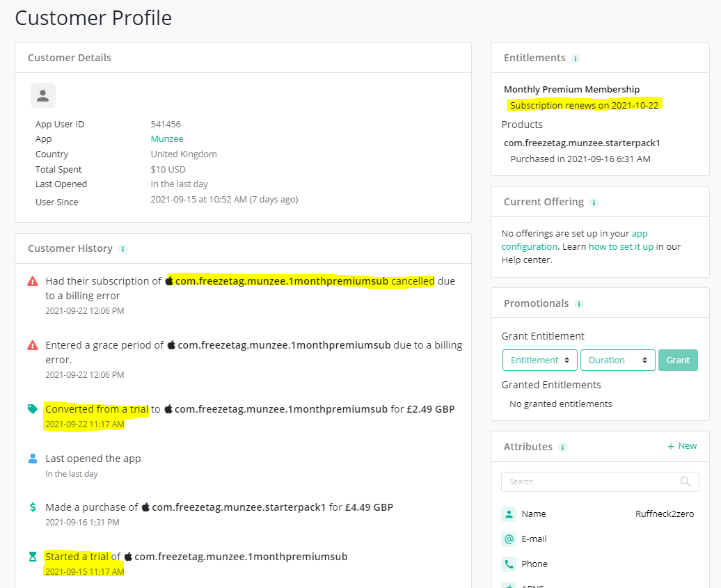The image size is (721, 588).
Task: Open the Munzee app link
Action: coord(167,139)
